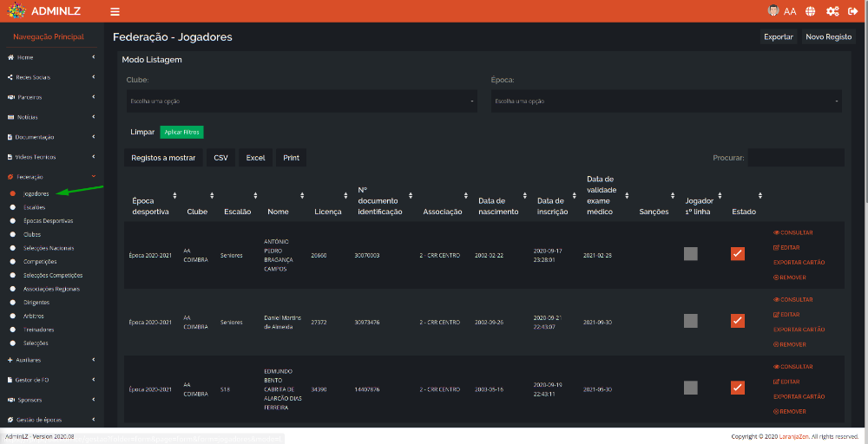868x444 pixels.
Task: Click the Procurar search field
Action: pyautogui.click(x=796, y=158)
